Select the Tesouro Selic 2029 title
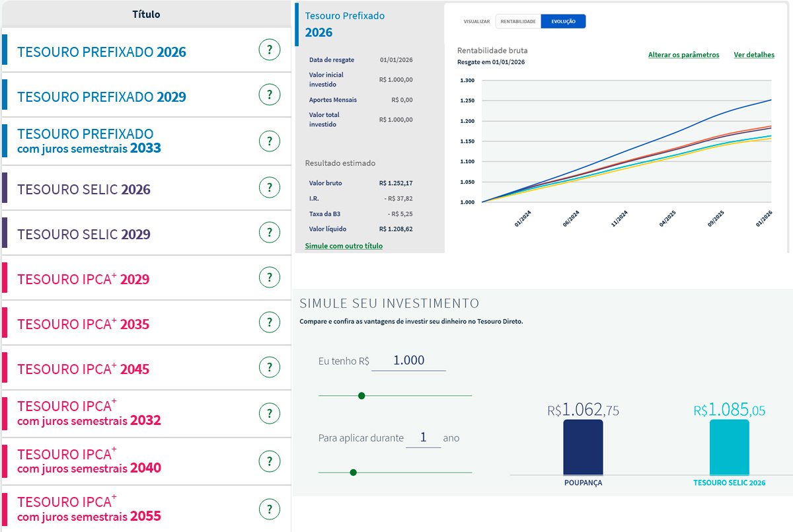793x532 pixels. pos(84,235)
